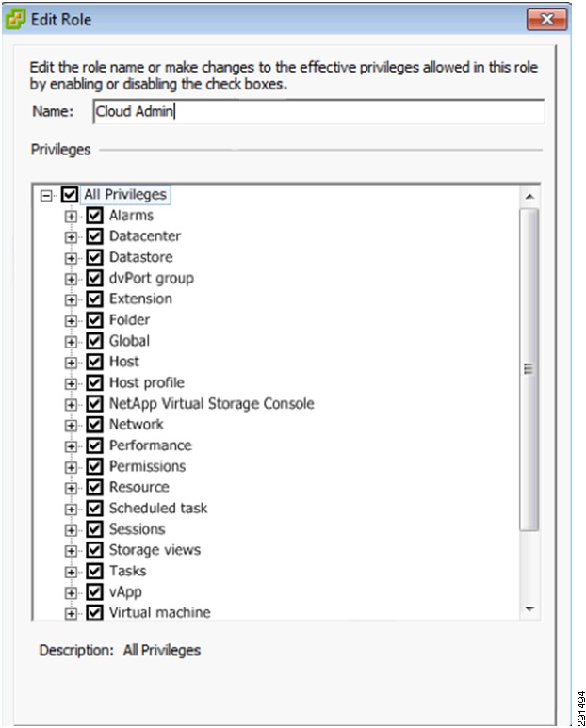Toggle the Storage views checkbox
Viewport: 586px width, 728px height.
[95, 550]
